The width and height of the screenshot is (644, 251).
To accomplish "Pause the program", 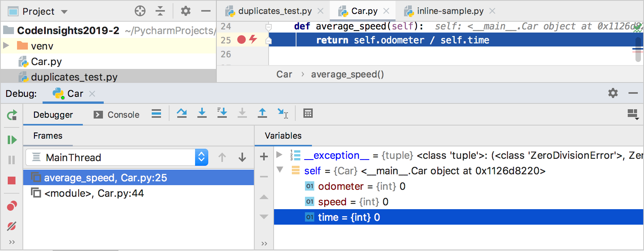I will (x=12, y=160).
